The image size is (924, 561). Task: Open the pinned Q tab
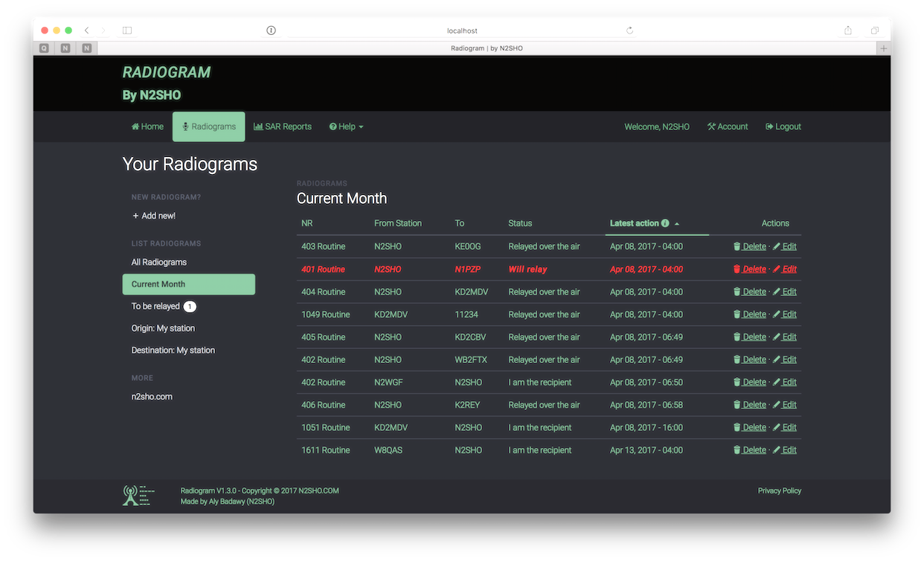44,48
